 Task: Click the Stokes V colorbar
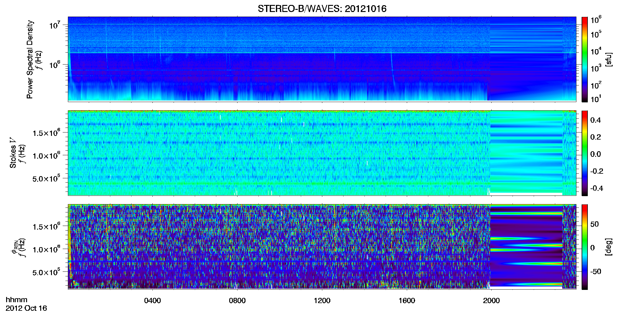point(585,153)
